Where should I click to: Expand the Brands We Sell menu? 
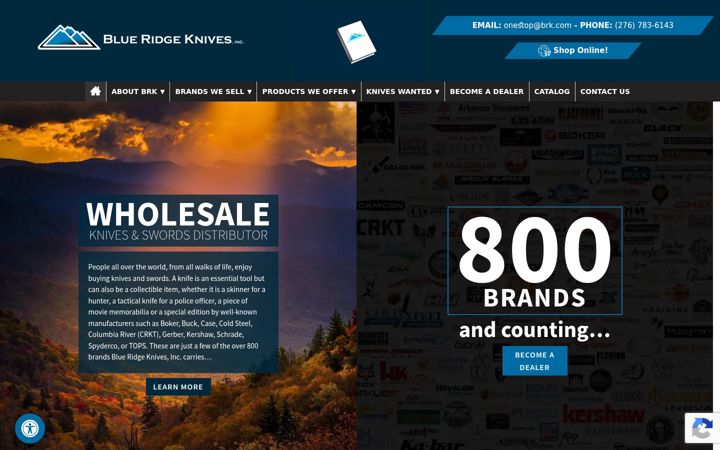pos(214,91)
